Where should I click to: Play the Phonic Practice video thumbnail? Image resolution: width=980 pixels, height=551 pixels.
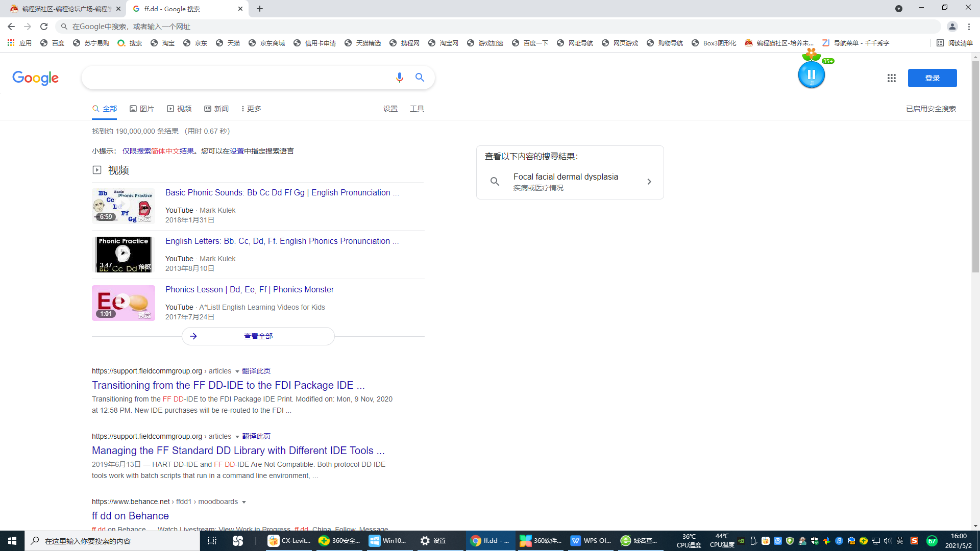(x=124, y=254)
